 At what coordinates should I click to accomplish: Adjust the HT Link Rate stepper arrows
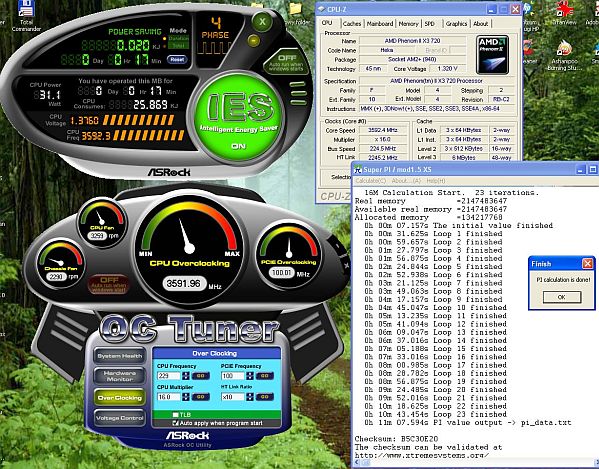(x=250, y=397)
